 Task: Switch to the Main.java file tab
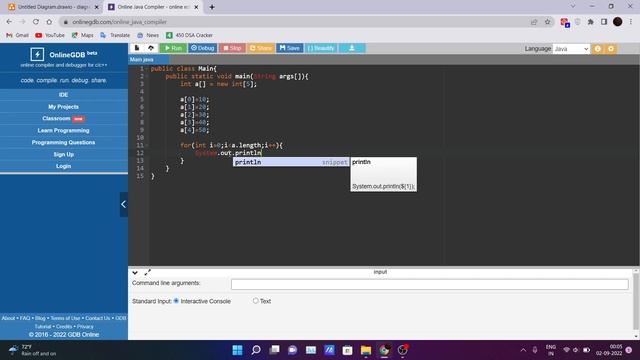pos(143,60)
